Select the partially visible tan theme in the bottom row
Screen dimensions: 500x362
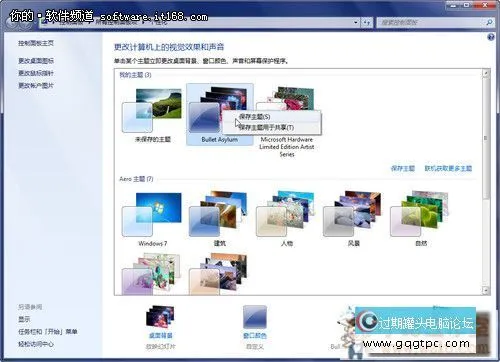click(219, 275)
